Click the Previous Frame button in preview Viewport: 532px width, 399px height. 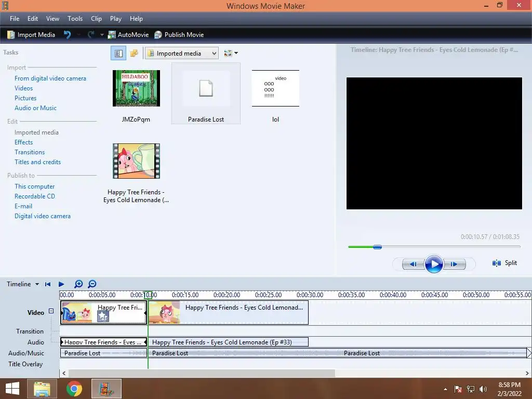coord(413,264)
